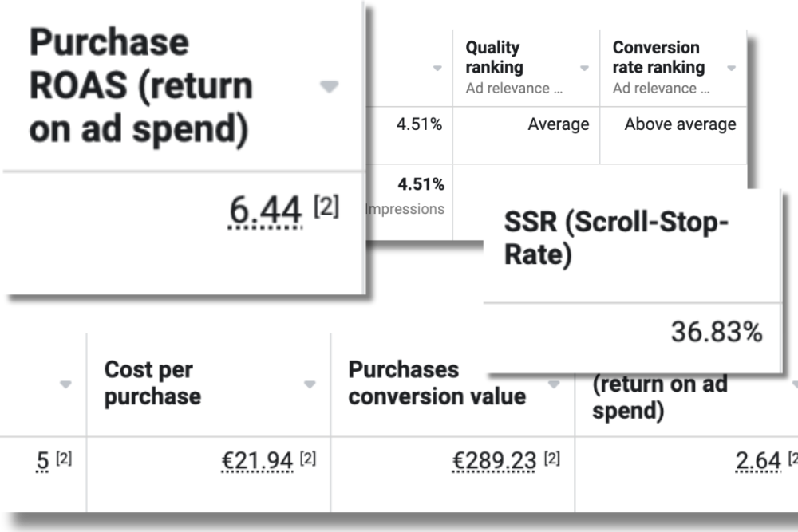This screenshot has width=798, height=532.
Task: Open the Purchase ROAS column dropdown arrow
Action: point(330,86)
